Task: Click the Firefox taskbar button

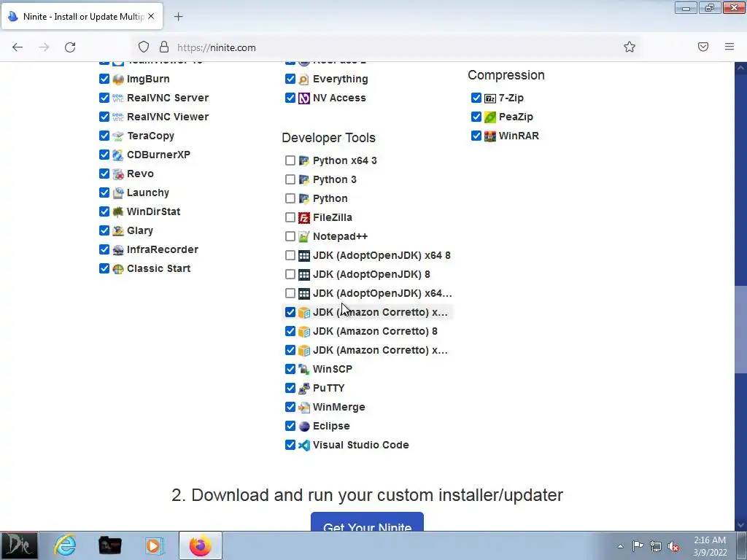Action: 200,545
